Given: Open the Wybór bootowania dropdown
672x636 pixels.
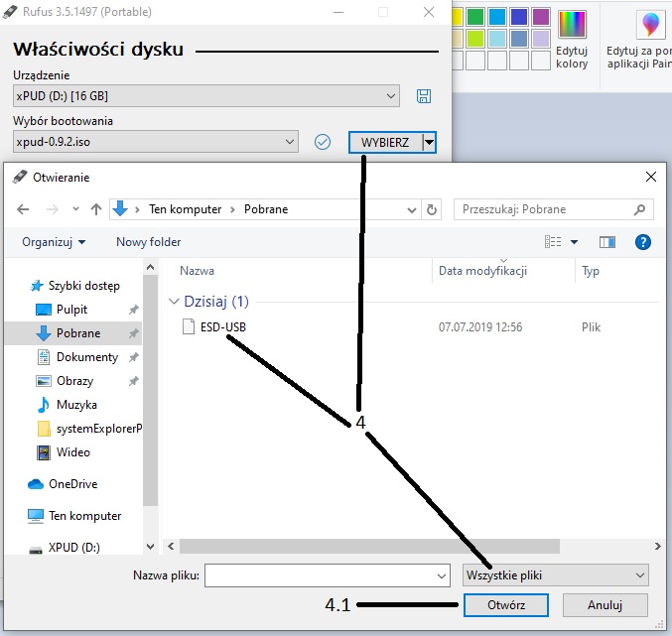Looking at the screenshot, I should click(156, 142).
